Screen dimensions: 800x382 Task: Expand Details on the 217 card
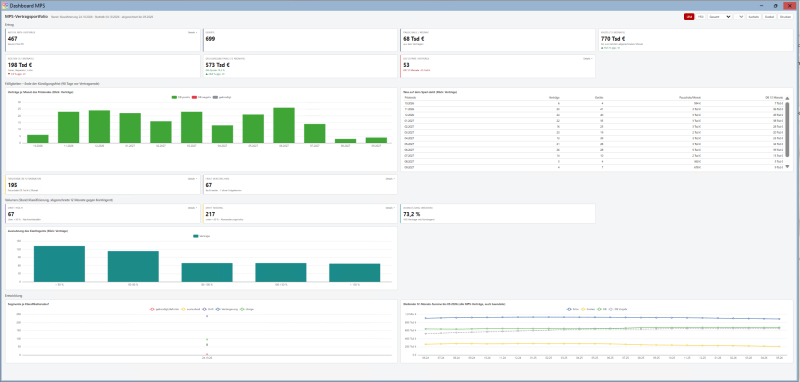(x=390, y=208)
